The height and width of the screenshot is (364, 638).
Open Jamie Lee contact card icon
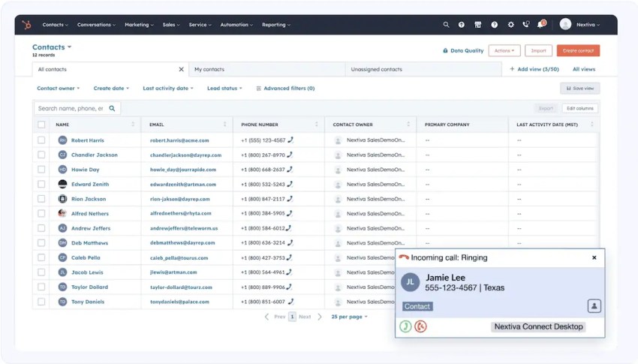click(x=594, y=306)
